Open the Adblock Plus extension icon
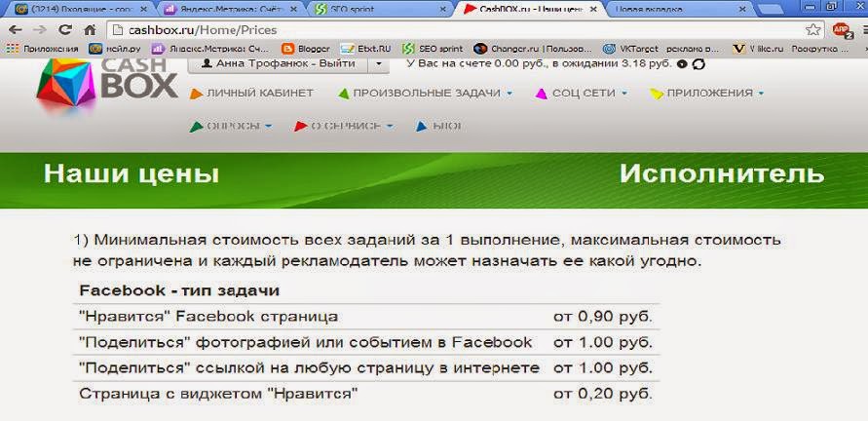 click(x=842, y=30)
